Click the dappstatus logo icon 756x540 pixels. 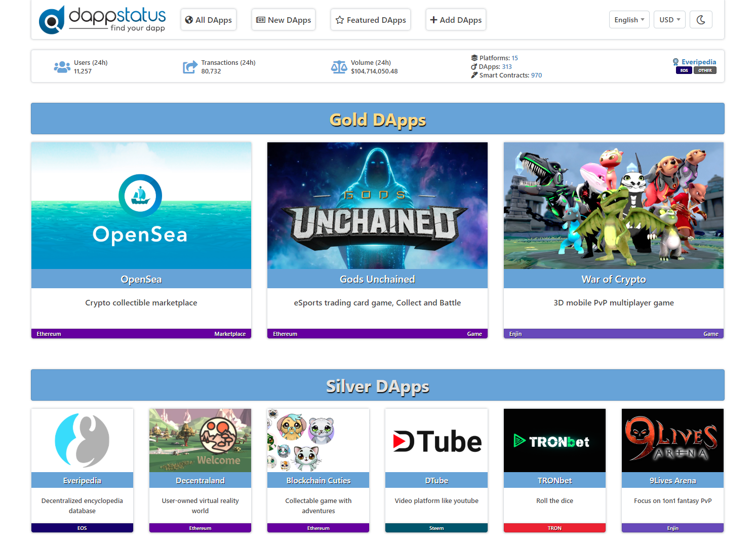point(51,20)
